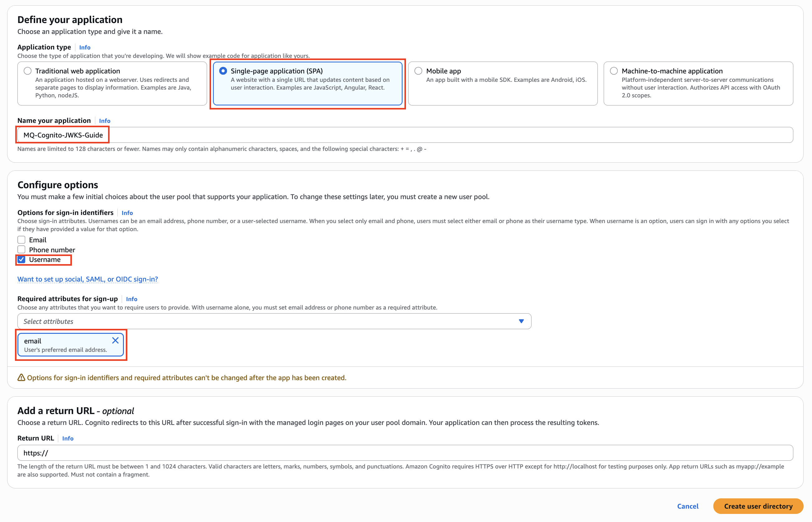Screen dimensions: 812x522
Task: Open social, SAML, or OIDC sign-in link
Action: point(87,279)
